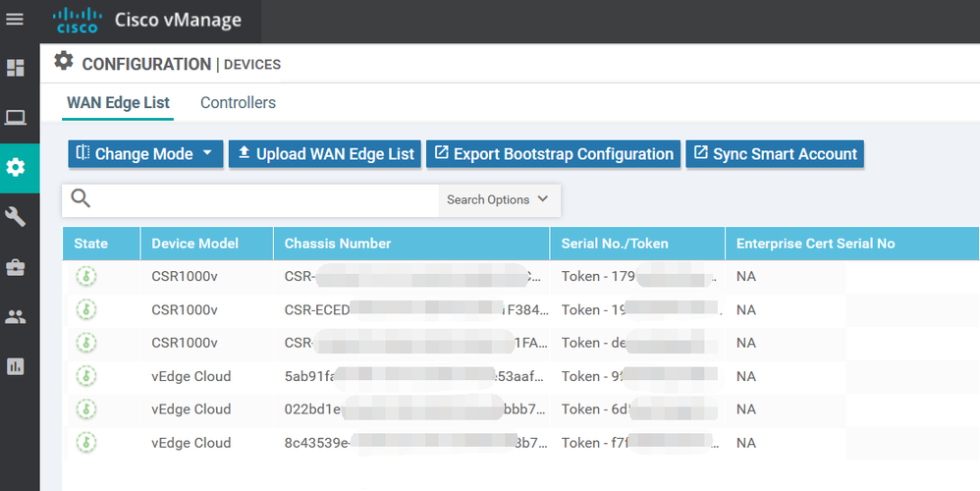Screen dimensions: 980x491
Task: Click state icon of the 8c43539e row
Action: point(86,442)
